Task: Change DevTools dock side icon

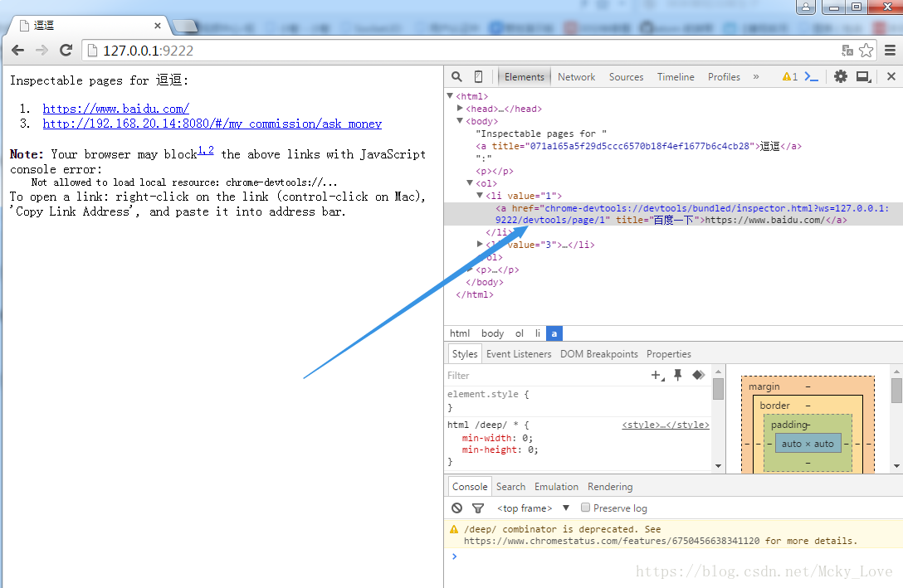Action: [863, 76]
